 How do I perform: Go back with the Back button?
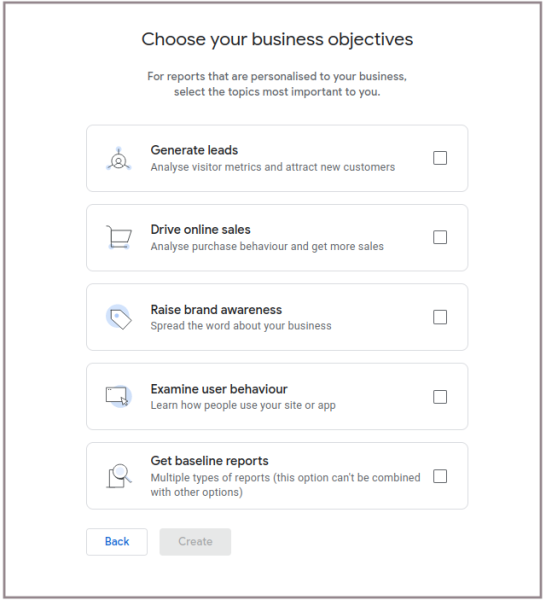click(x=117, y=542)
